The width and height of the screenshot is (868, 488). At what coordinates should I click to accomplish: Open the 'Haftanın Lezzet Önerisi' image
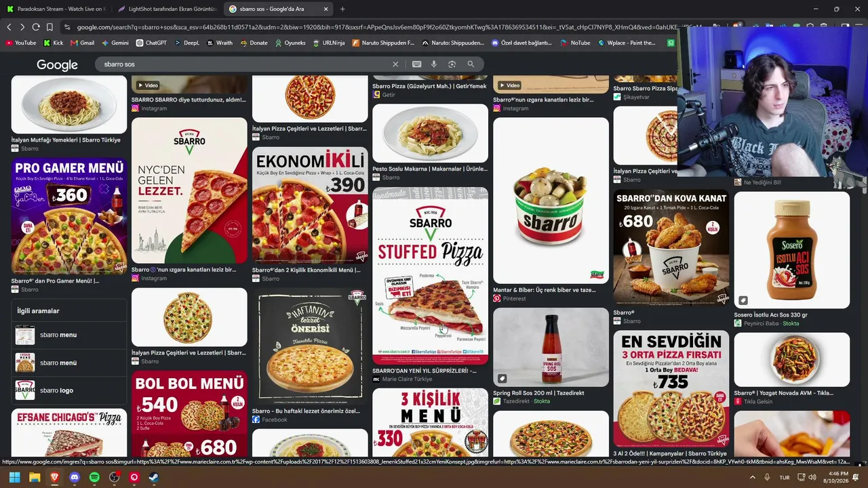pos(310,346)
